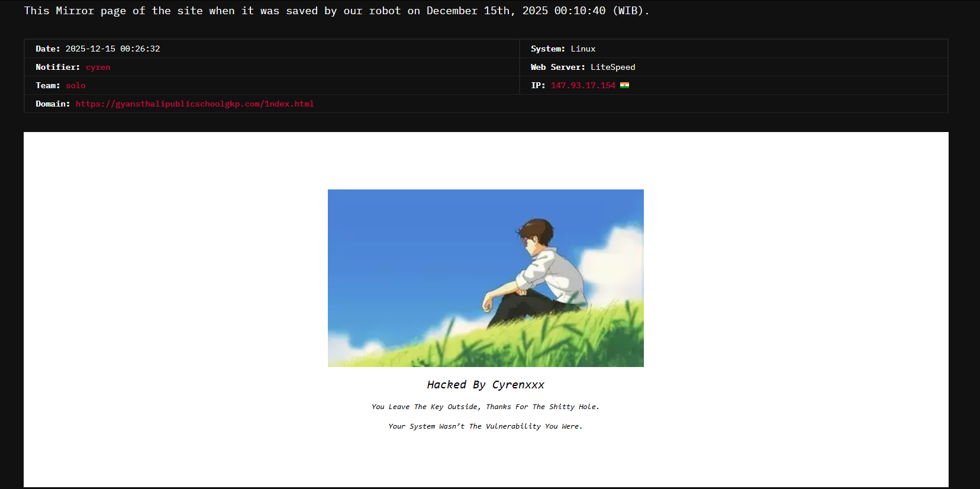Click the mirror page saved notice at top
Viewport: 980px width, 489px height.
(x=336, y=11)
